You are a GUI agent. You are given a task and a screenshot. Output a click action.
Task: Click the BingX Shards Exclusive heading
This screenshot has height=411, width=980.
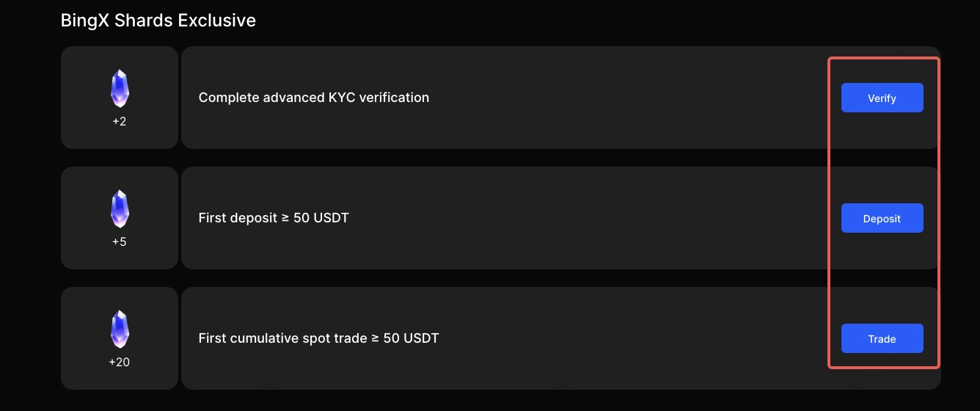(158, 21)
